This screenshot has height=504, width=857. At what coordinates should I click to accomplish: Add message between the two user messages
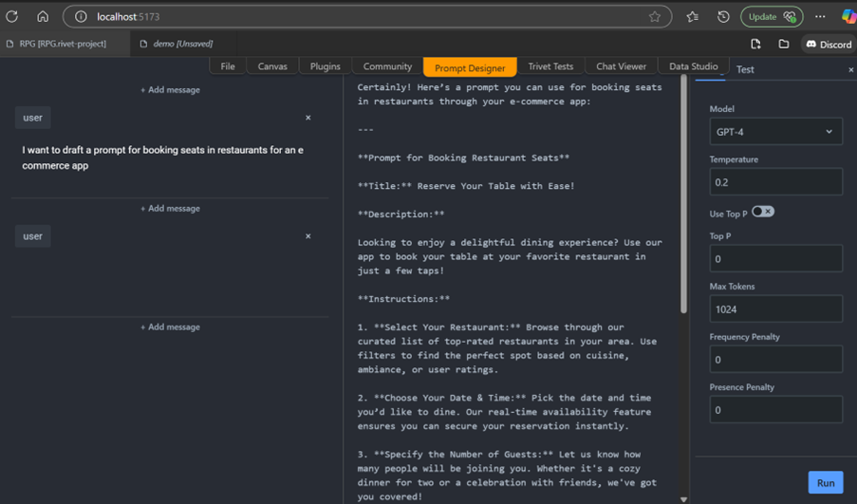170,208
